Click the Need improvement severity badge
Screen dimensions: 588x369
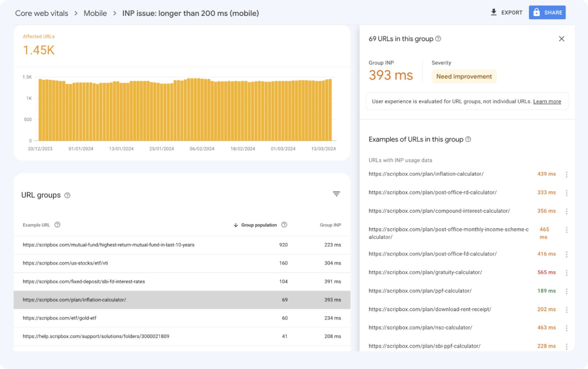464,76
